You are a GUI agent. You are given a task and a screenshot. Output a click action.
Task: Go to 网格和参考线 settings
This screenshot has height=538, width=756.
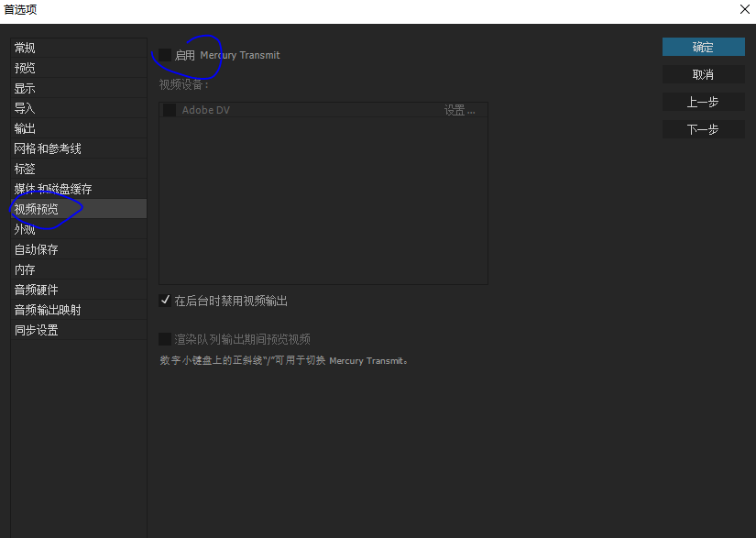coord(79,148)
